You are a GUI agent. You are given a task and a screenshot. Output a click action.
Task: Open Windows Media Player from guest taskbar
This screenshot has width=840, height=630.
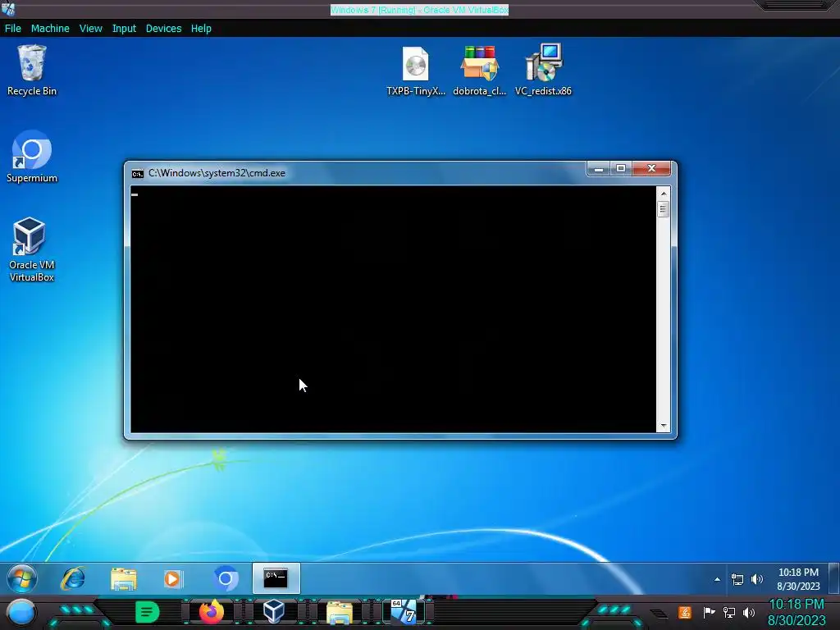[172, 578]
